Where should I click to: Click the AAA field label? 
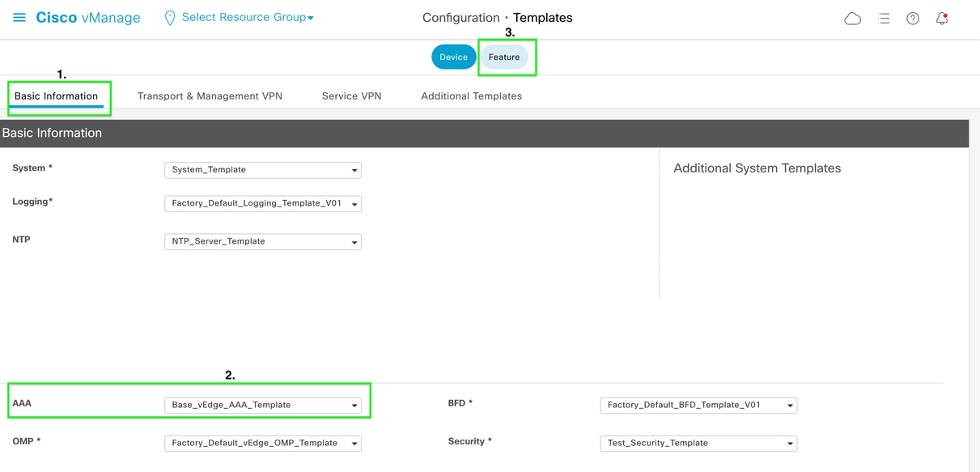pos(22,402)
